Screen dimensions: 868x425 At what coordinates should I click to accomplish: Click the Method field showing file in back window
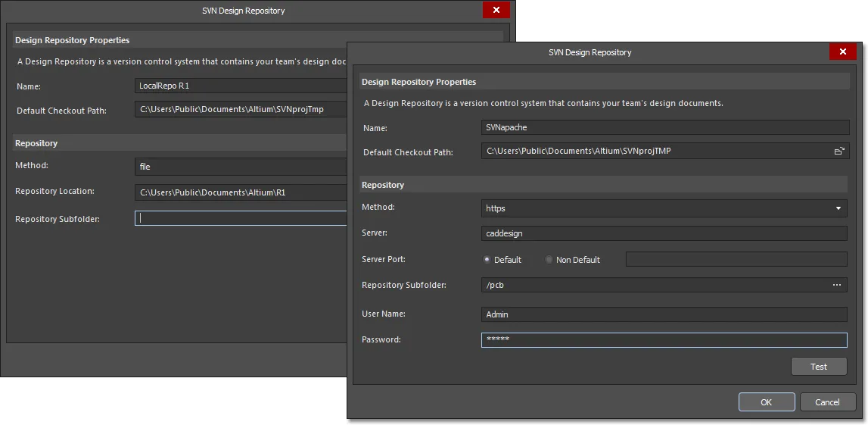241,166
